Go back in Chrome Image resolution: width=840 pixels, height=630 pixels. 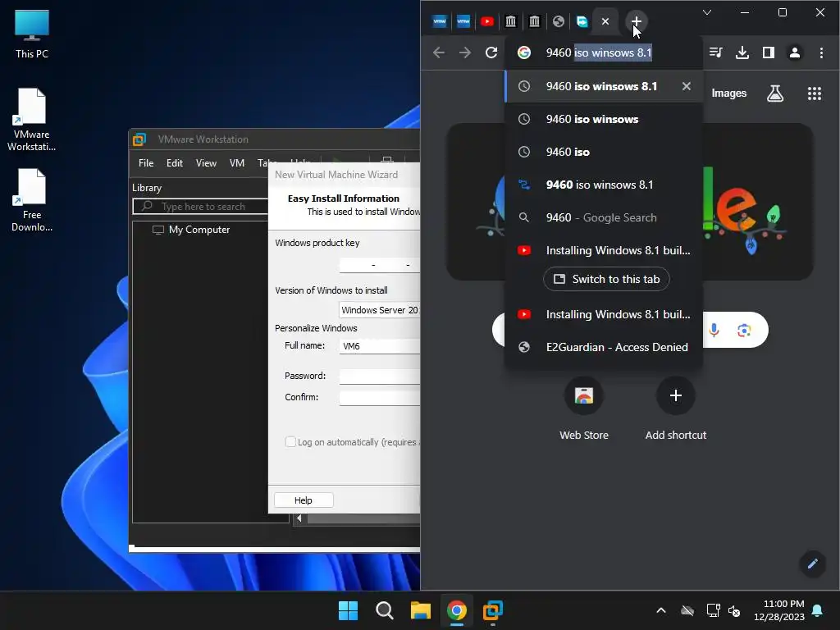click(x=439, y=52)
